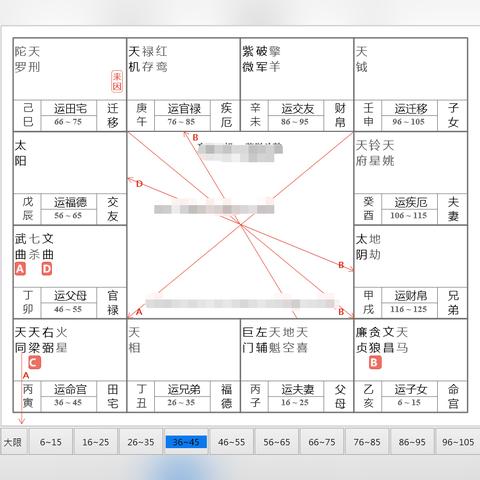This screenshot has height=480, width=480.
Task: Click the 运命宫 palace label
Action: point(70,390)
